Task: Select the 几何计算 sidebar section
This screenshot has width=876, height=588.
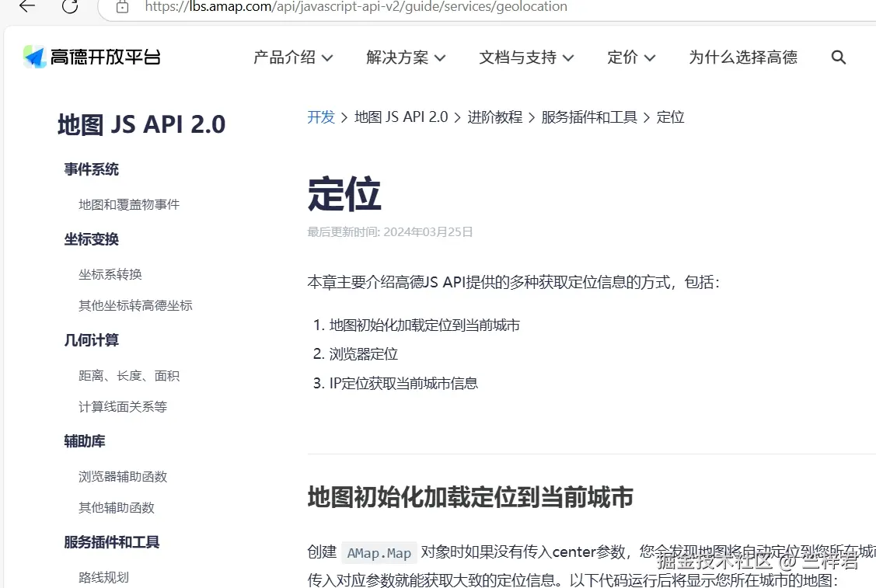Action: 92,340
